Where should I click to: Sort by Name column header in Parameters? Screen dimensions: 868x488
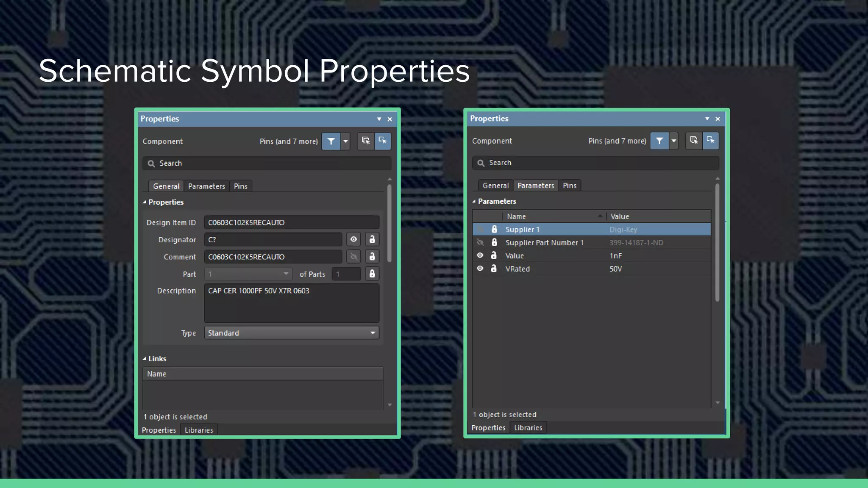[x=554, y=216]
